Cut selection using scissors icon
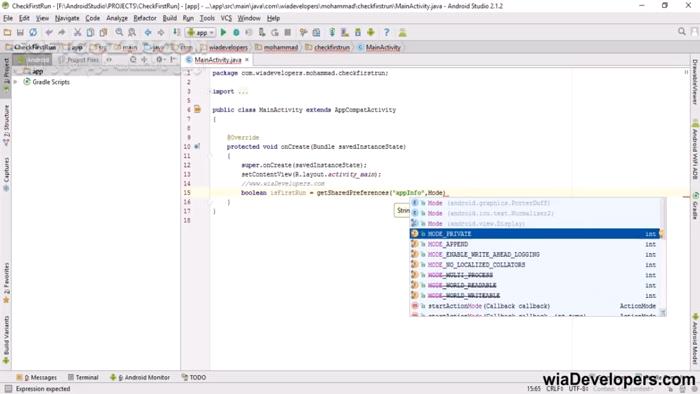This screenshot has height=394, width=700. click(x=77, y=32)
